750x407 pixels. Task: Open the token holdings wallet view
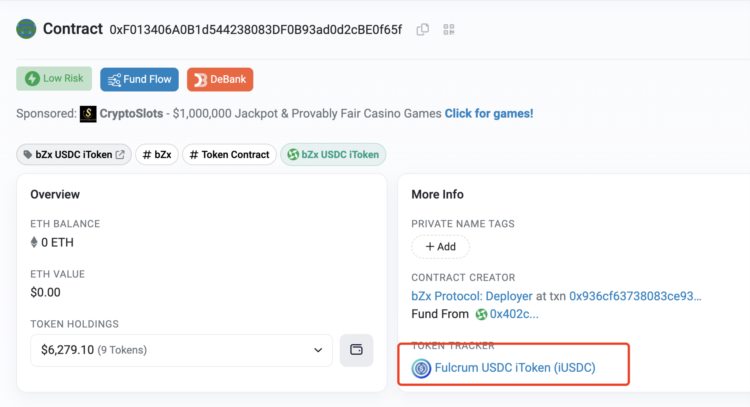point(357,350)
